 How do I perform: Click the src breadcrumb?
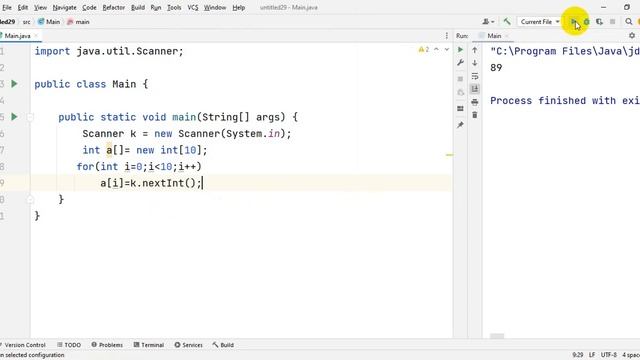pos(27,22)
